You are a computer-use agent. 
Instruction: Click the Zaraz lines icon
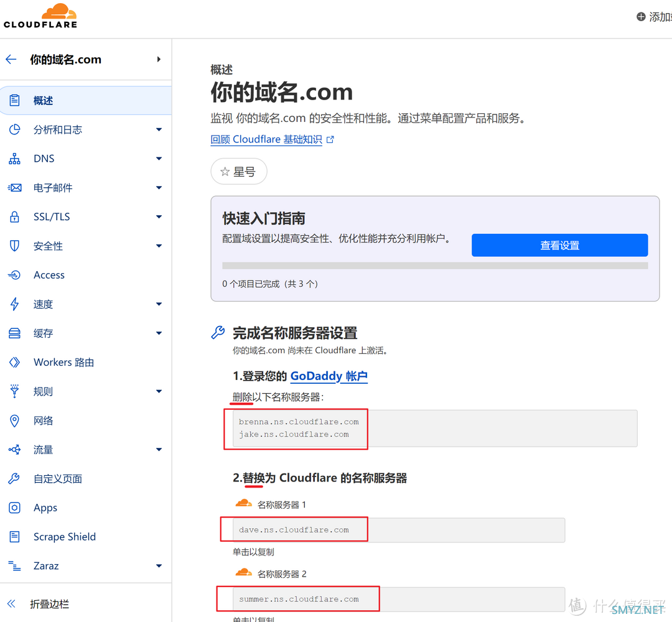14,566
